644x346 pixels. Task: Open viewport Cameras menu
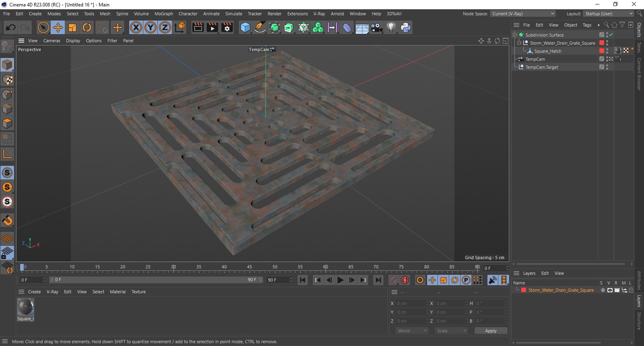pyautogui.click(x=52, y=41)
